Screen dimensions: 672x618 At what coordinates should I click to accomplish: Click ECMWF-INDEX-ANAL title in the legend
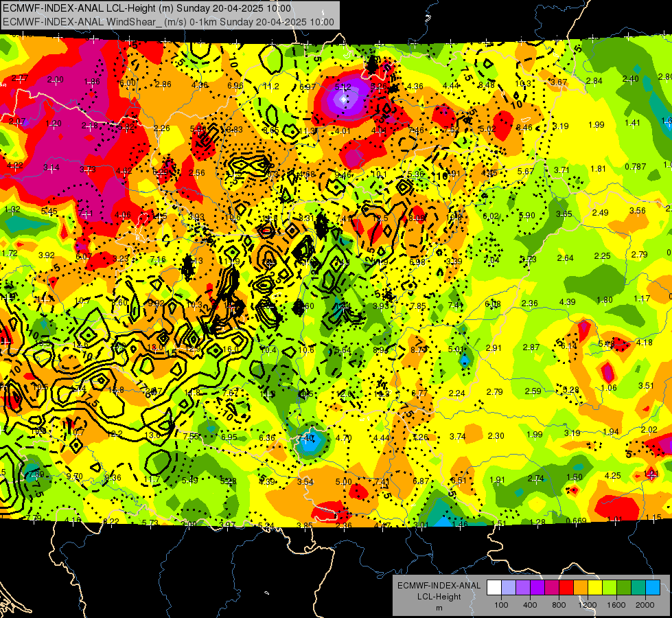coord(439,586)
